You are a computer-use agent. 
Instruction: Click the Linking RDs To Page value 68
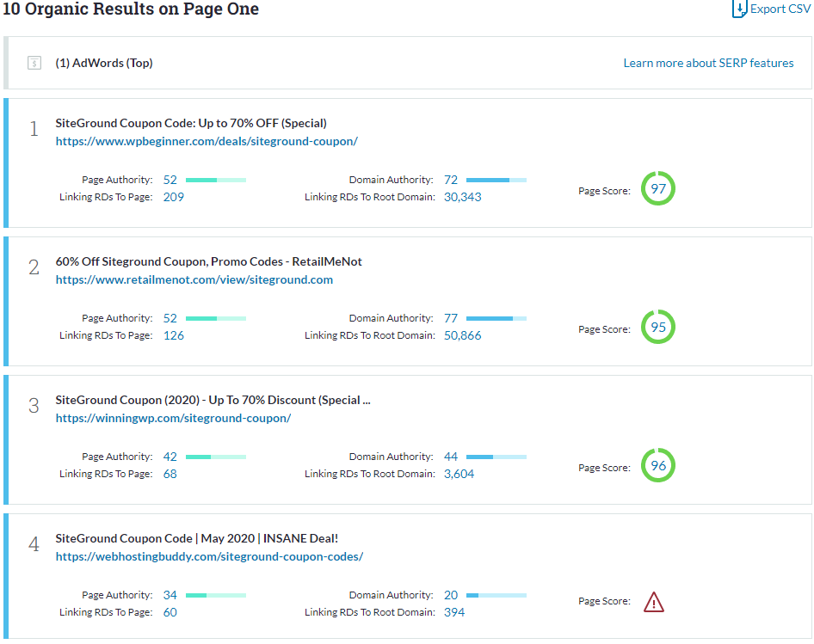pyautogui.click(x=170, y=475)
